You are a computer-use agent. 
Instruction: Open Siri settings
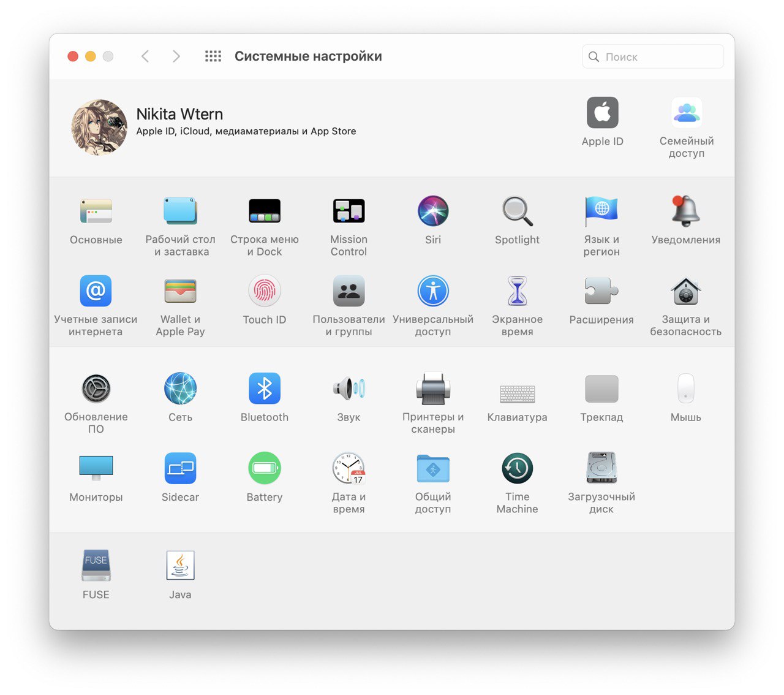(433, 211)
